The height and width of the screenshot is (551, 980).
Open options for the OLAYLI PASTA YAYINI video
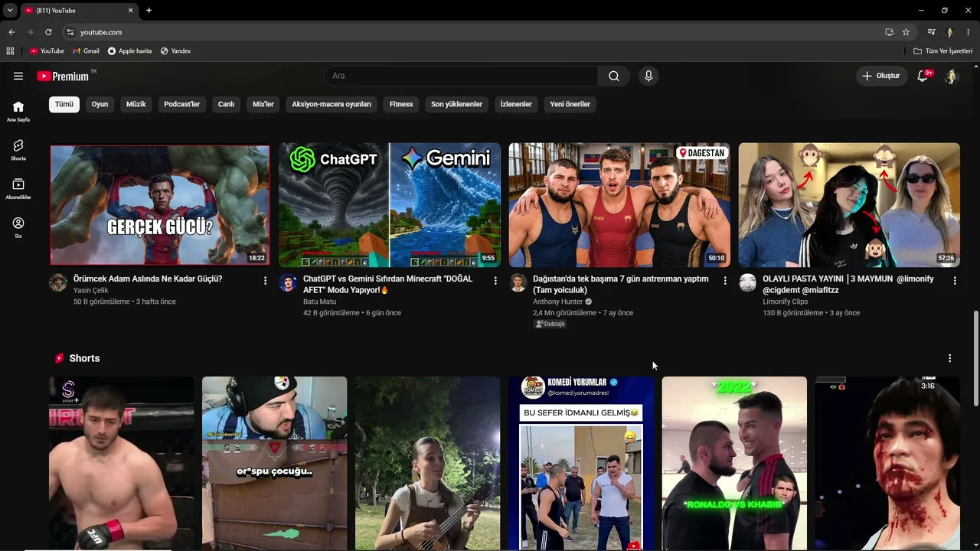click(x=955, y=281)
